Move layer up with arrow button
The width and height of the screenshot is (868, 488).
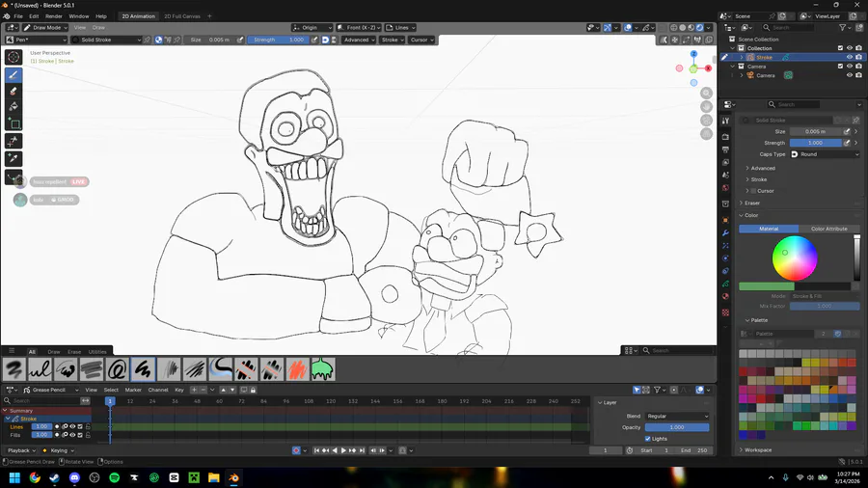coord(223,390)
